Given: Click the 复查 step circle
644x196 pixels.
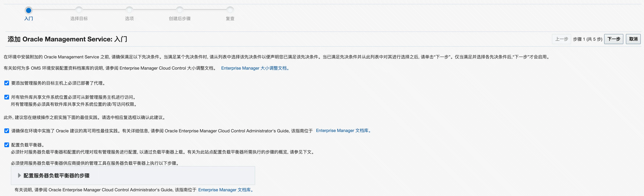Looking at the screenshot, I should 230,10.
